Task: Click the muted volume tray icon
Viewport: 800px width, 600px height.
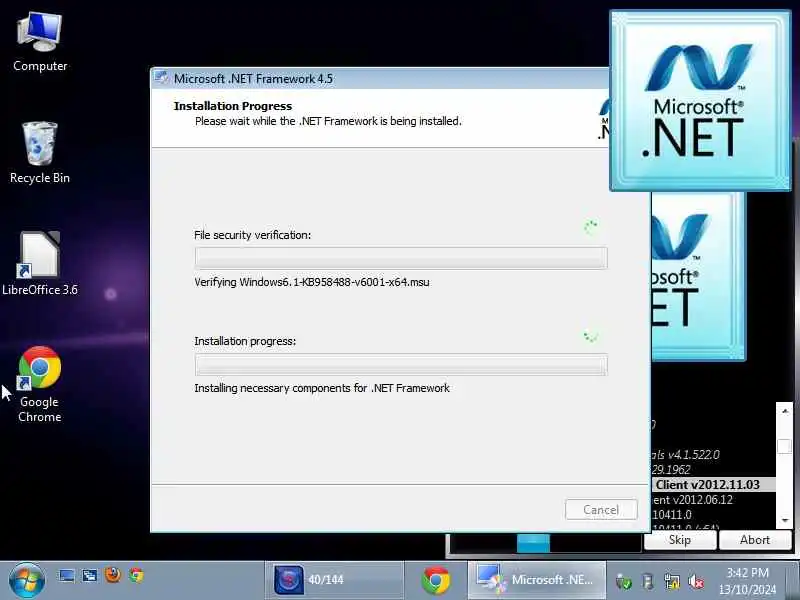Action: pyautogui.click(x=696, y=581)
